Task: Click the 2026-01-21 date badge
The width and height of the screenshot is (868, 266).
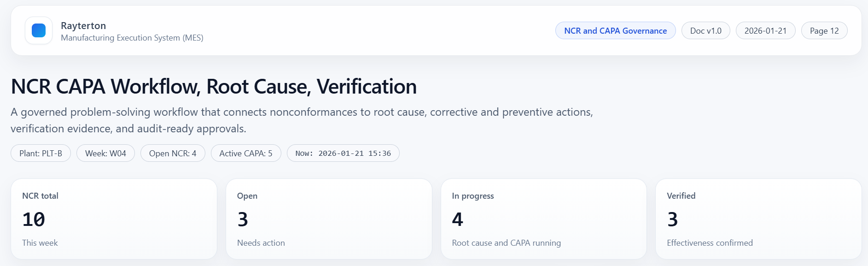Action: (x=765, y=31)
